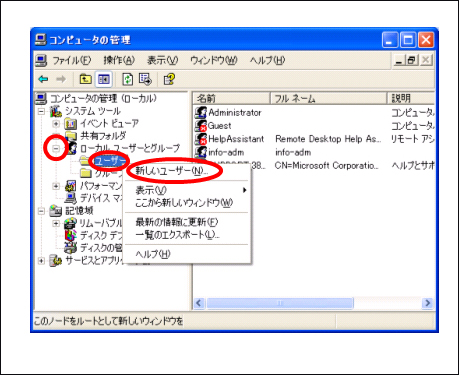Click the Disk Defragmenter (ディスク デフ) icon
The height and width of the screenshot is (375, 459).
[x=70, y=235]
